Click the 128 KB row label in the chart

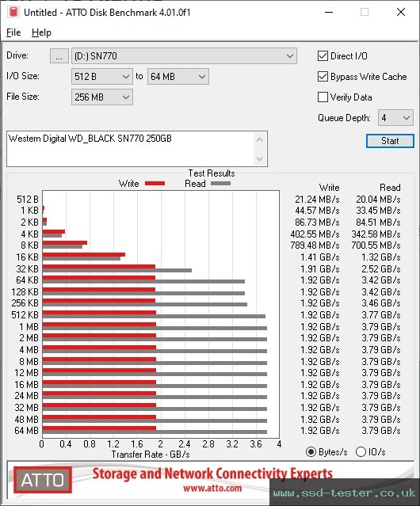point(25,292)
